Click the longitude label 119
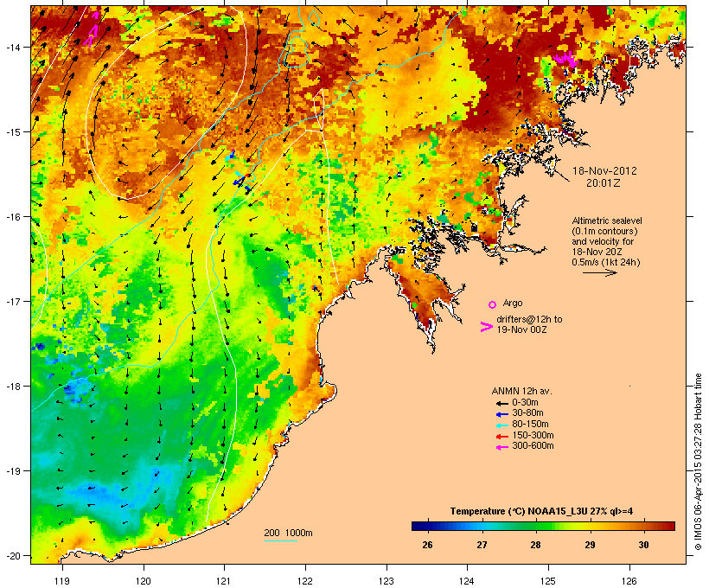The height and width of the screenshot is (588, 709). [62, 581]
